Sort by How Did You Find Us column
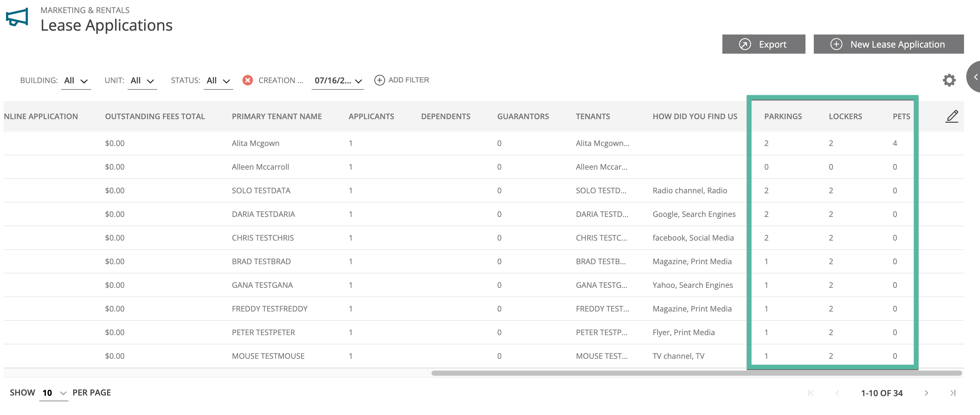The image size is (980, 415). point(695,116)
